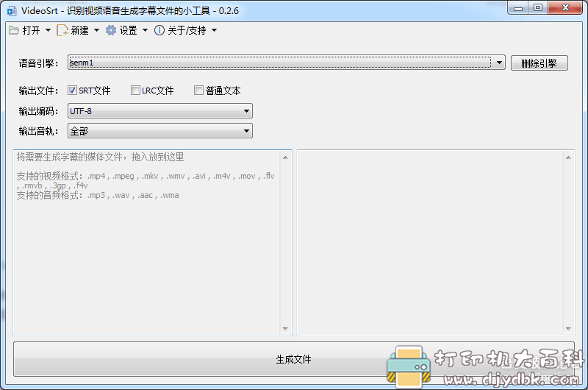Click the 输出文件 label
588x390 pixels.
coord(39,91)
